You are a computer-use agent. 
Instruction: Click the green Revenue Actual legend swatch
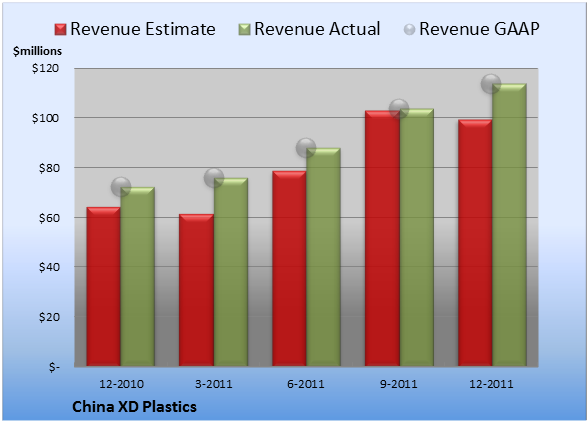point(244,30)
